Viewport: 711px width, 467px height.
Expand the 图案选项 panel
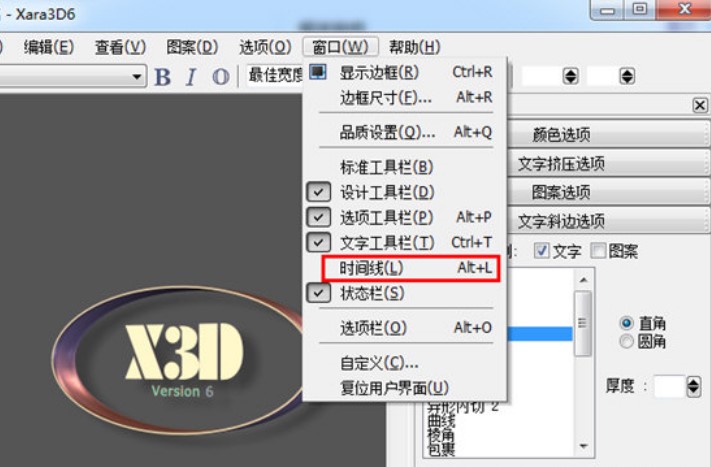(x=608, y=192)
